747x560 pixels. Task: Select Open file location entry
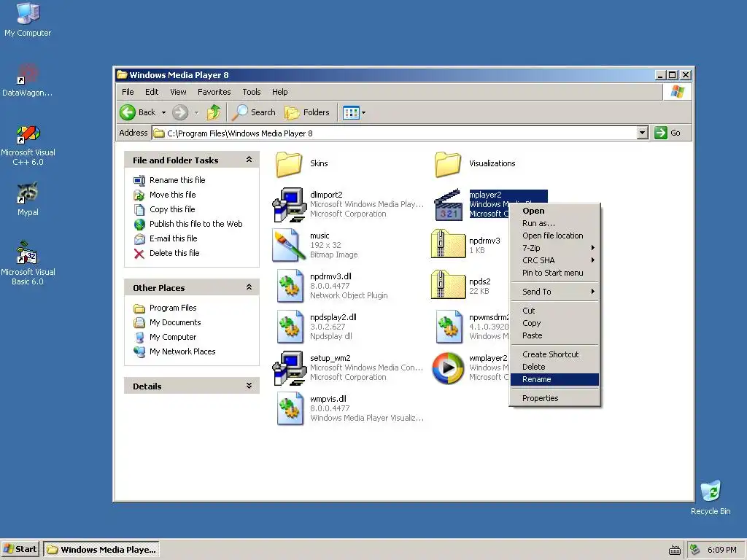[554, 236]
